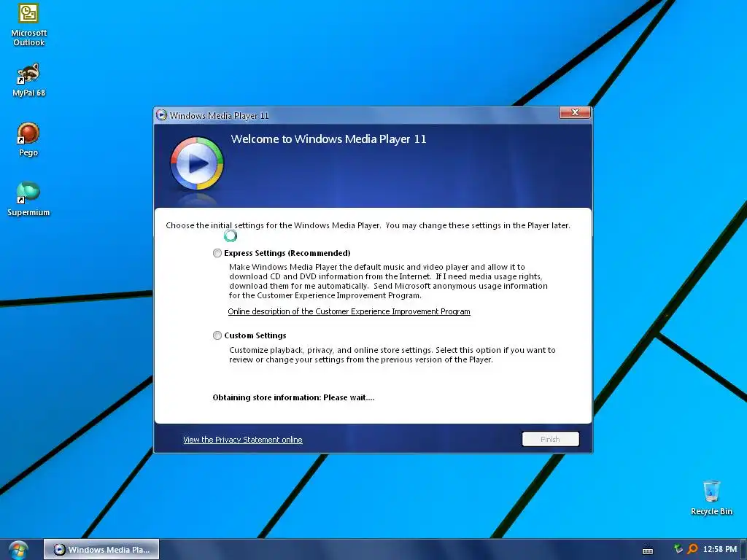Image resolution: width=747 pixels, height=560 pixels.
Task: Click the on-screen keyboard tray icon
Action: pyautogui.click(x=648, y=550)
